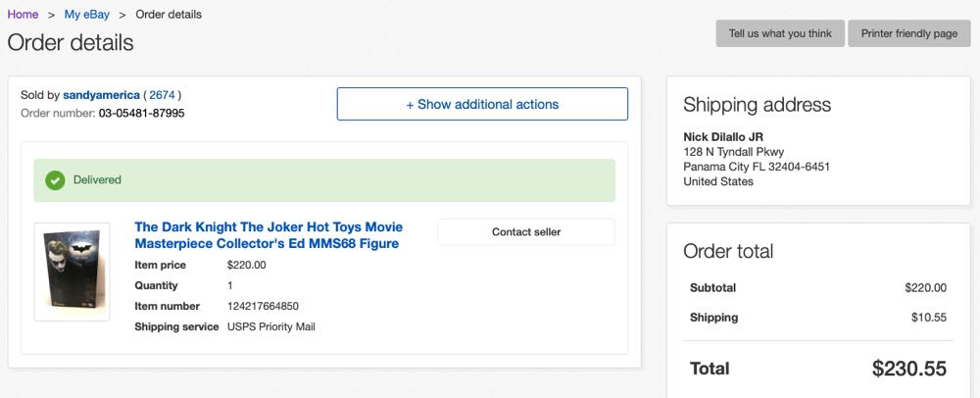
Task: Open the My eBay breadcrumb link
Action: [x=86, y=15]
